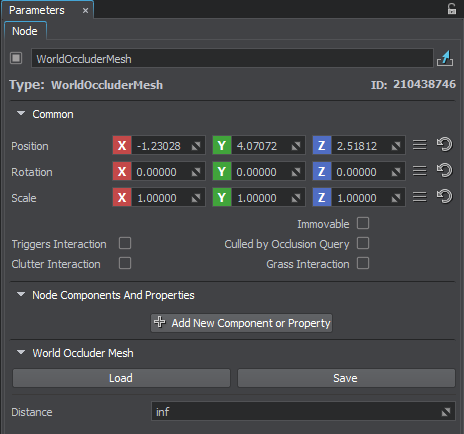Collapse Node Components And Properties section
Viewport: 464px width, 434px height.
pos(21,294)
